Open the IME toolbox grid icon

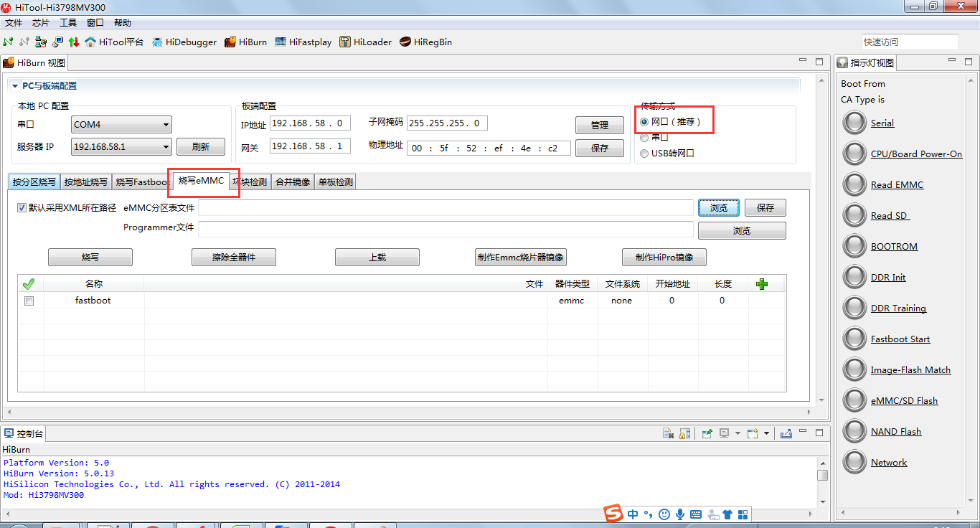click(x=743, y=514)
